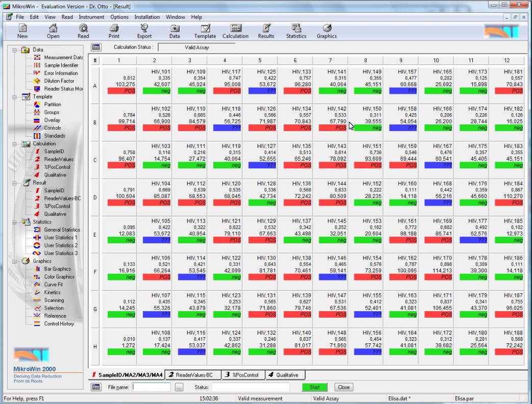532x404 pixels.
Task: Click the Graphics toolbar icon
Action: click(x=326, y=31)
